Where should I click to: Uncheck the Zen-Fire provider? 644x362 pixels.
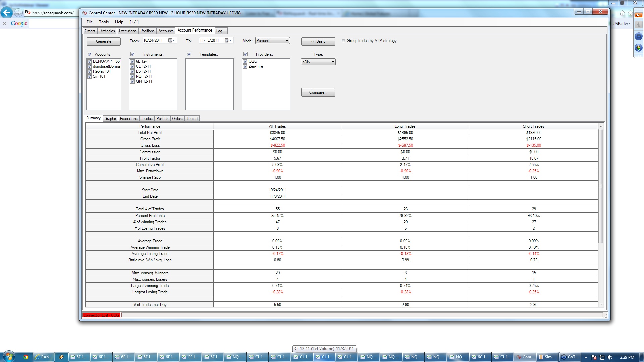tap(245, 67)
